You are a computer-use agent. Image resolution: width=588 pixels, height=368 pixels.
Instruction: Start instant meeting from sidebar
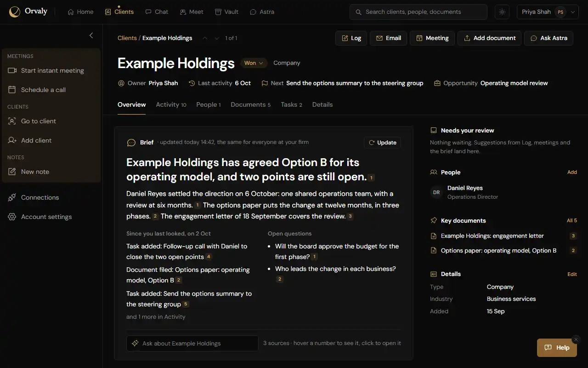tap(51, 70)
